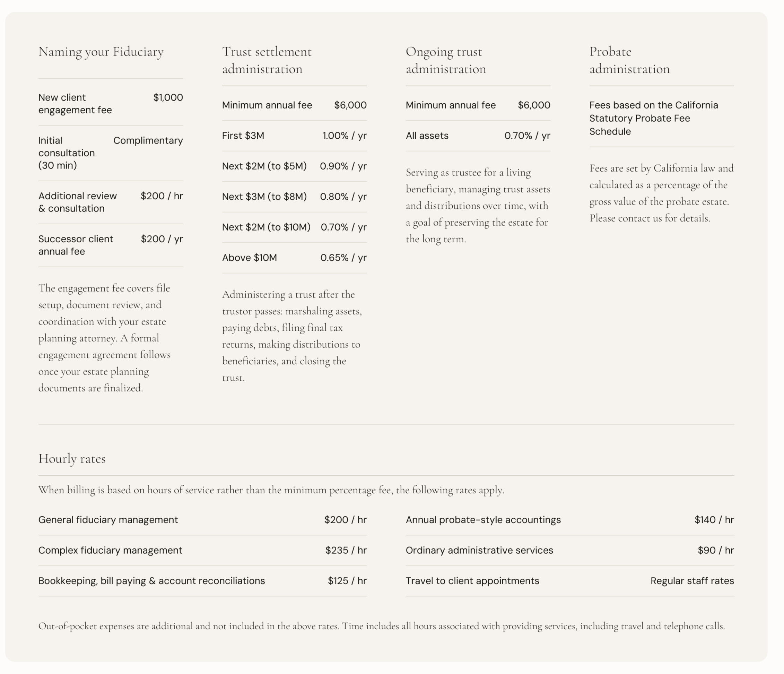Select the Bookkeeping, bill paying & account reconciliations row

[202, 581]
